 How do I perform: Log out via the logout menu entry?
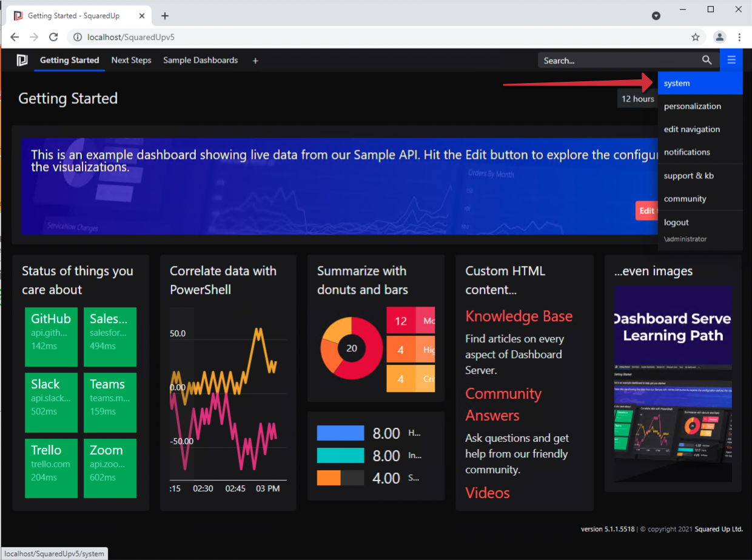pos(700,222)
